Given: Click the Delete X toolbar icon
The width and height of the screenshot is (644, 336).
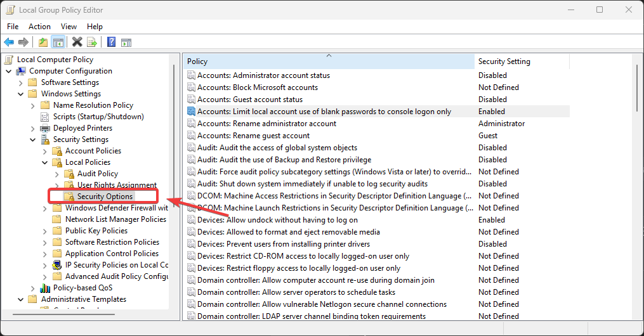Looking at the screenshot, I should click(x=77, y=42).
